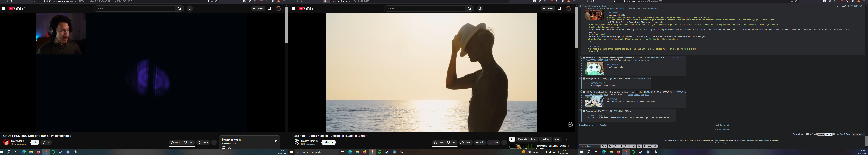Screen dimensions: 868x155
Task: Hide post No.80294775 with its minus toggle
Action: coord(580,92)
